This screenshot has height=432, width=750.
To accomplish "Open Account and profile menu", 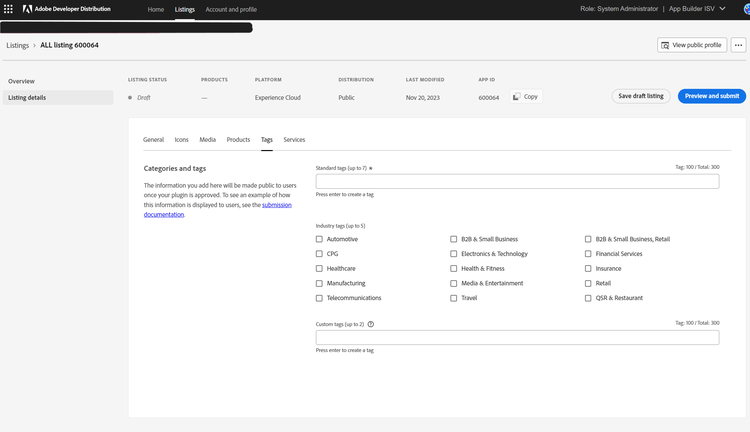I will tap(231, 9).
